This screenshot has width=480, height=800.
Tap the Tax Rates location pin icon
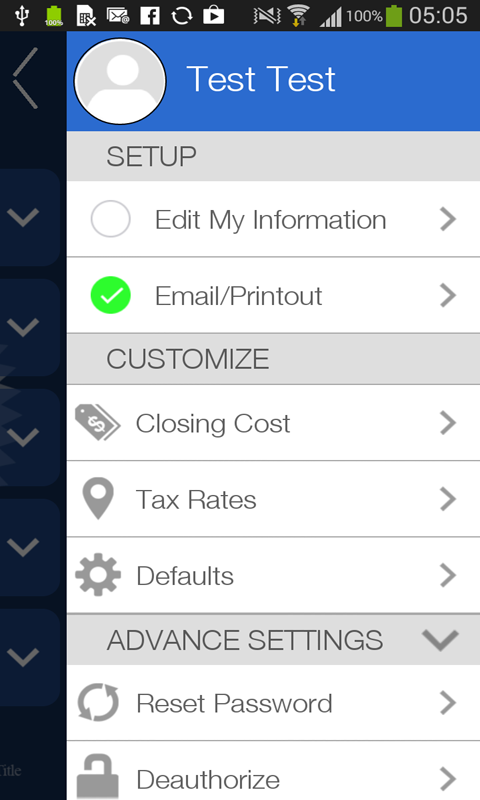point(98,498)
